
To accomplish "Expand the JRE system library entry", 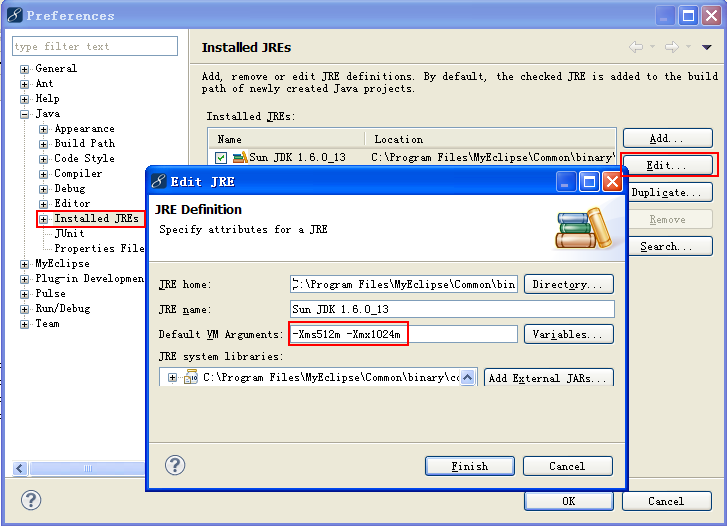I will (x=172, y=378).
